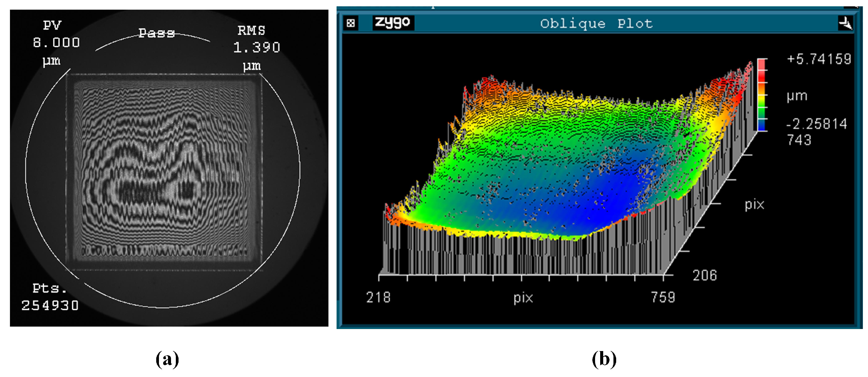The height and width of the screenshot is (377, 868).
Task: Click the Pass indicator text
Action: click(x=157, y=33)
